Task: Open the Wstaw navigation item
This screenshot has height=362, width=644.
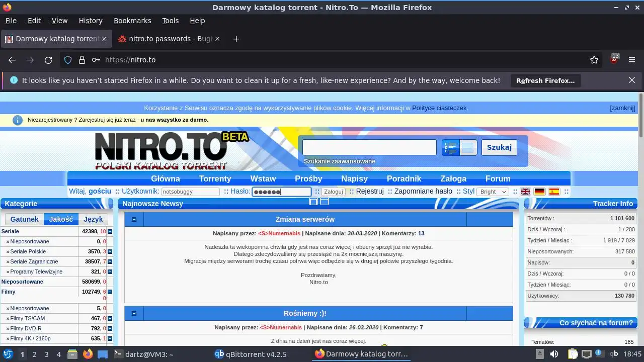Action: coord(263,178)
